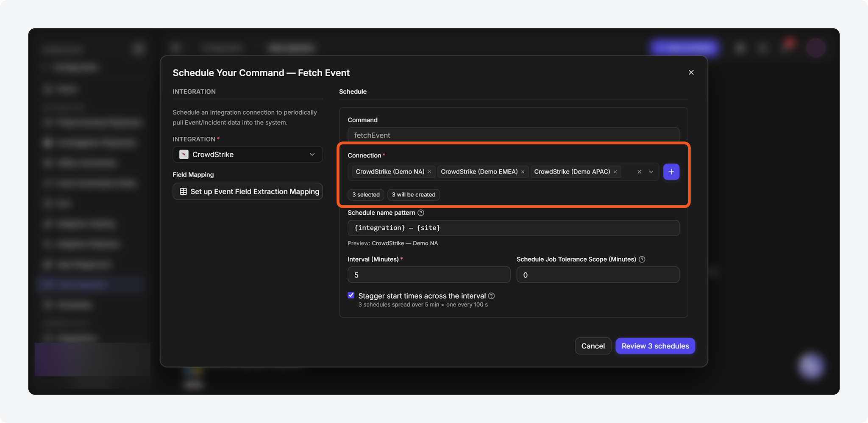
Task: Show help for Stagger start times
Action: [x=491, y=296]
